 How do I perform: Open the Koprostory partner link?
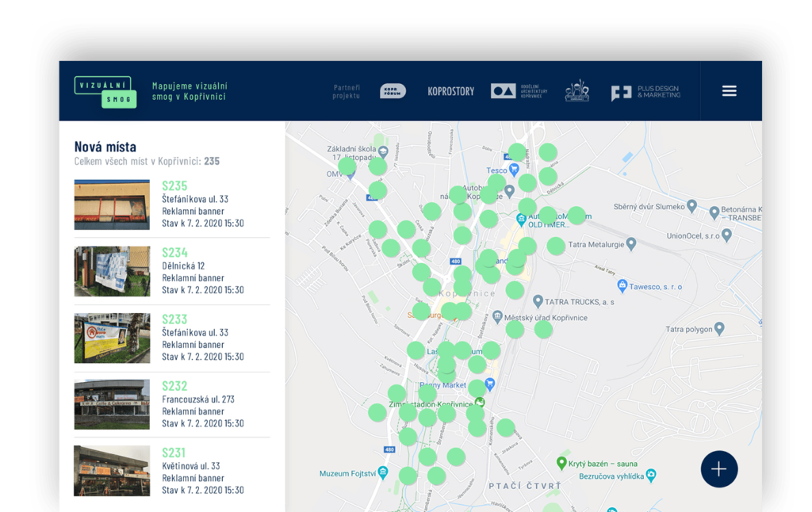click(450, 92)
